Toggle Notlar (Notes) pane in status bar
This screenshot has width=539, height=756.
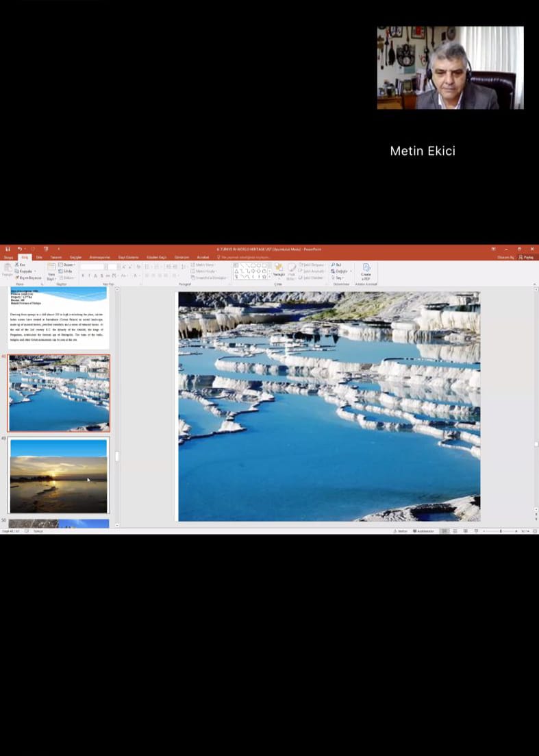point(401,531)
